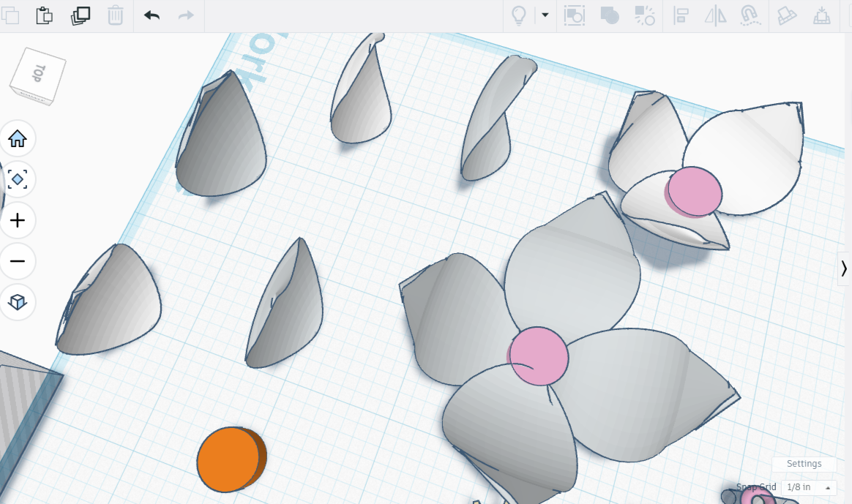Expand the collapsed right shapes panel
This screenshot has height=504, width=852.
[x=844, y=268]
